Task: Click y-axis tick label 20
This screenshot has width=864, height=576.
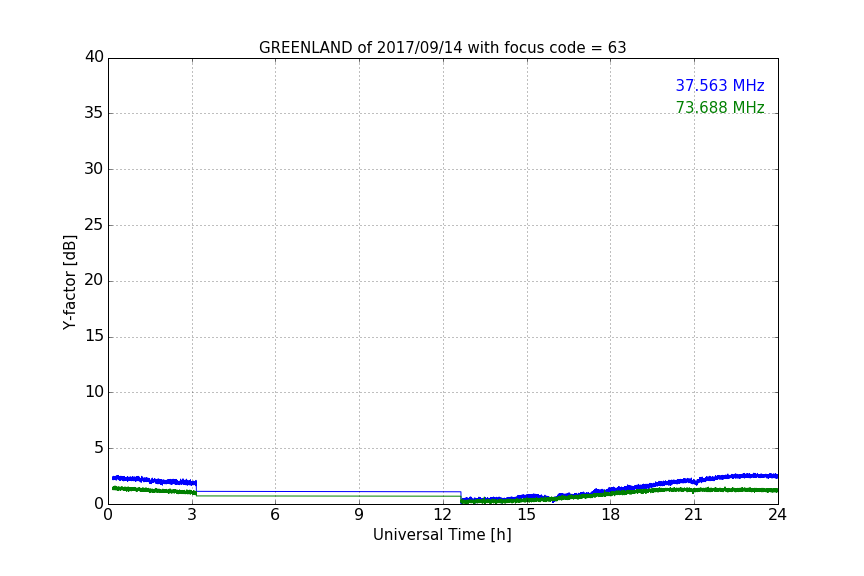Action: (94, 280)
